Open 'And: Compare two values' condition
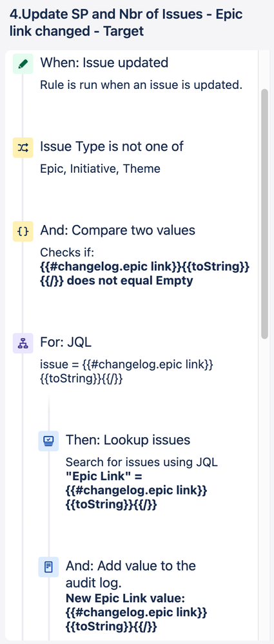 pos(117,230)
